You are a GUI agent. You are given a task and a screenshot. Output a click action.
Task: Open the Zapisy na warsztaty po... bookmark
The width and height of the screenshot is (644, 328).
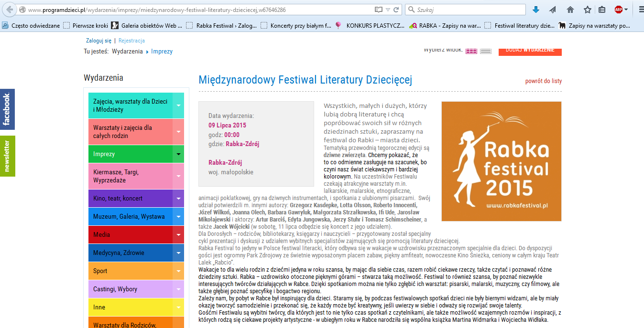594,26
